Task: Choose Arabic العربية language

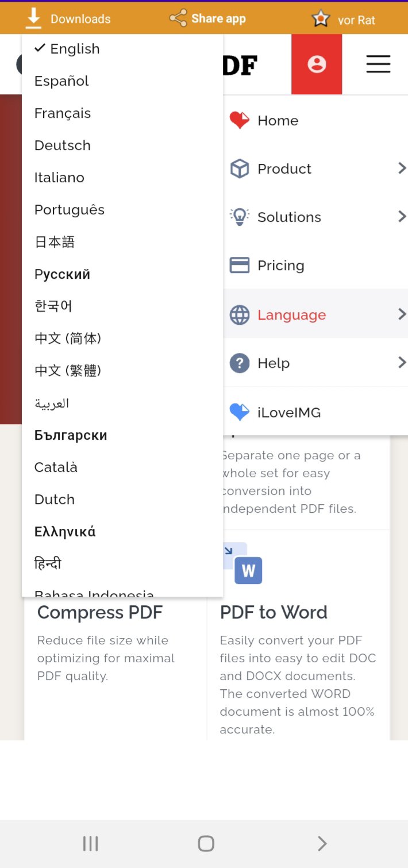Action: (122, 403)
